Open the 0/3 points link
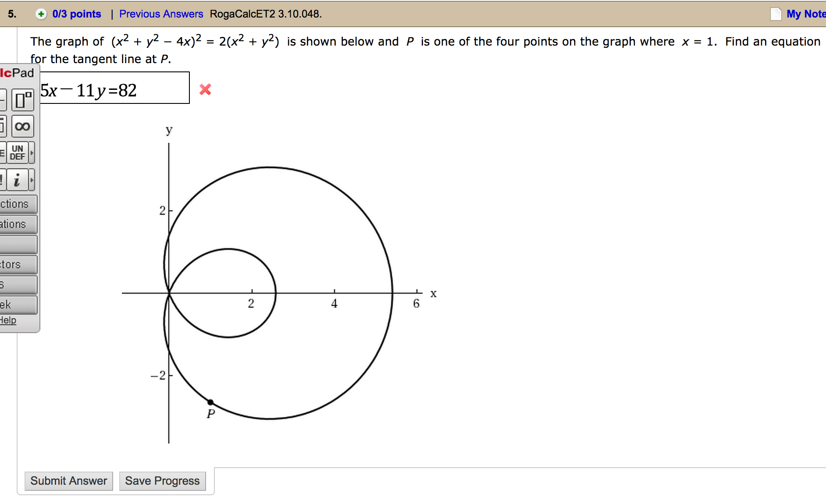The width and height of the screenshot is (826, 504). (77, 14)
